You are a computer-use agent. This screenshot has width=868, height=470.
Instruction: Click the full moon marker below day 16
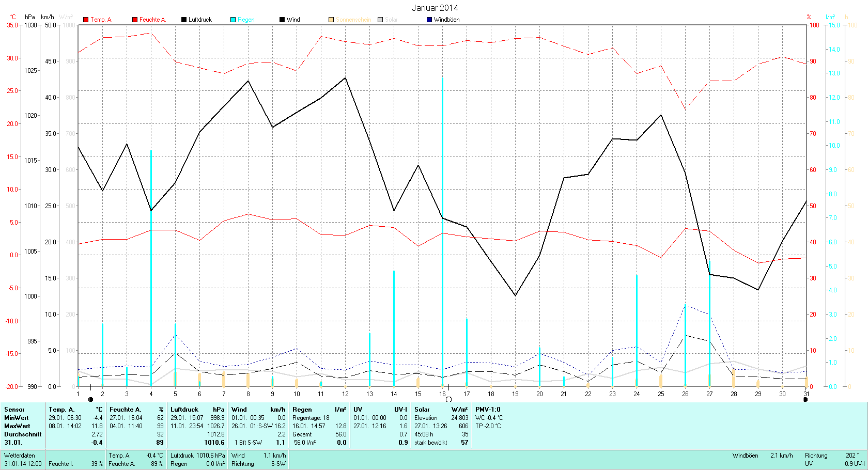click(448, 399)
